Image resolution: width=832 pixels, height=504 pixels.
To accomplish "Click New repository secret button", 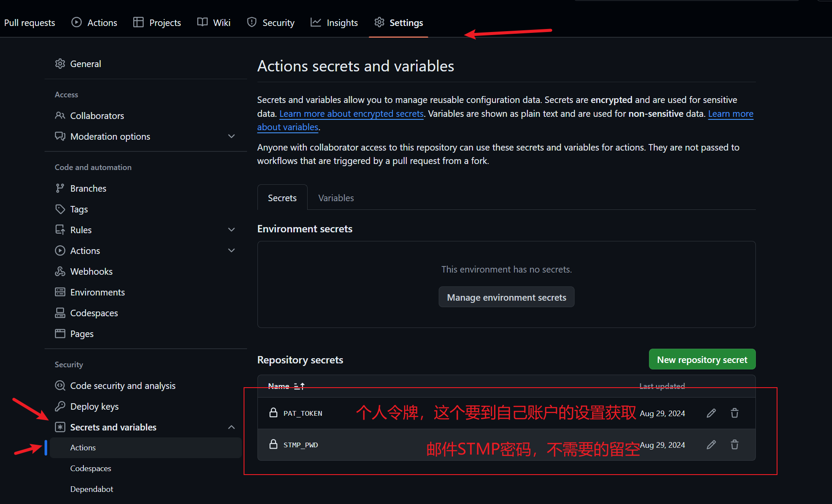I will pyautogui.click(x=702, y=360).
